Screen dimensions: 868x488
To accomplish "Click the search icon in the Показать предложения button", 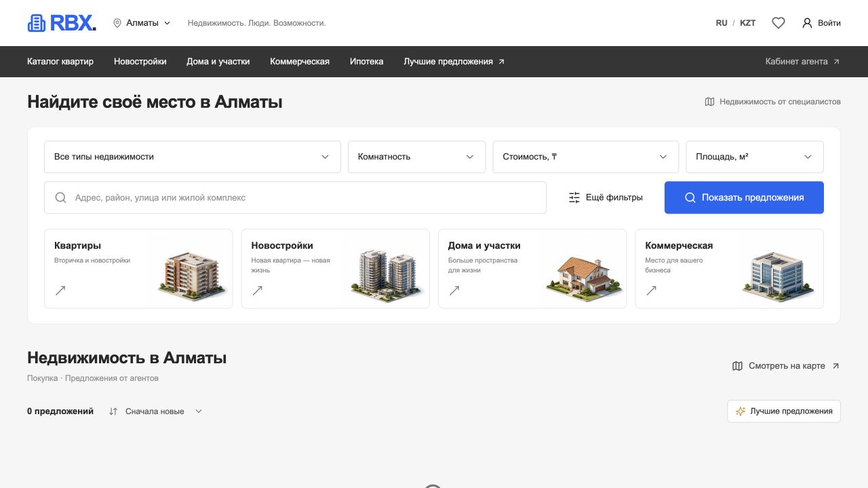I will 690,198.
